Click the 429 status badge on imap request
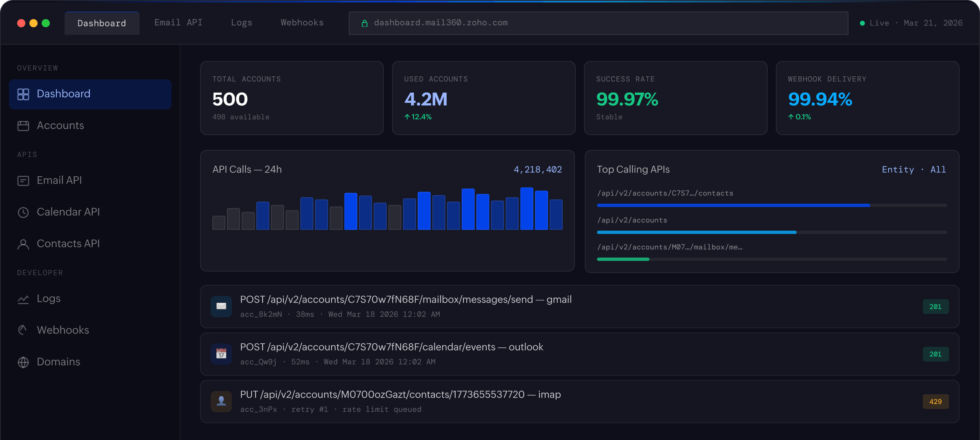This screenshot has height=440, width=980. tap(935, 402)
